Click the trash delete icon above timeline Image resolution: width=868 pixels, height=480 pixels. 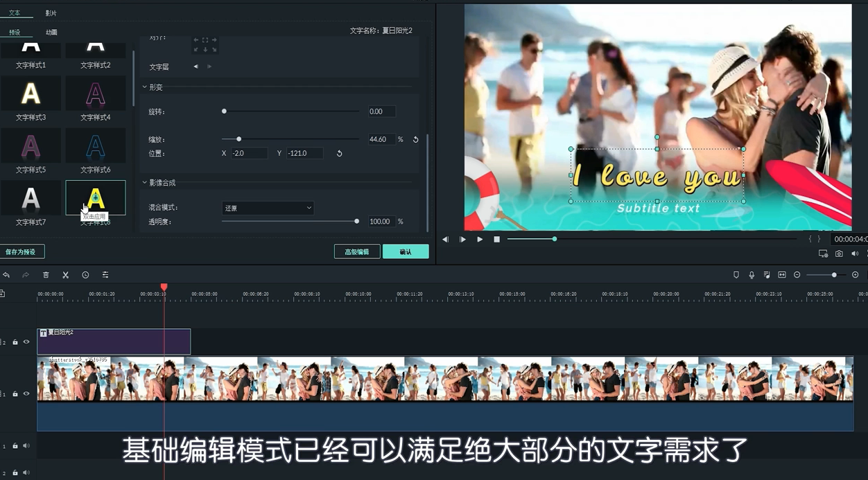pyautogui.click(x=46, y=275)
